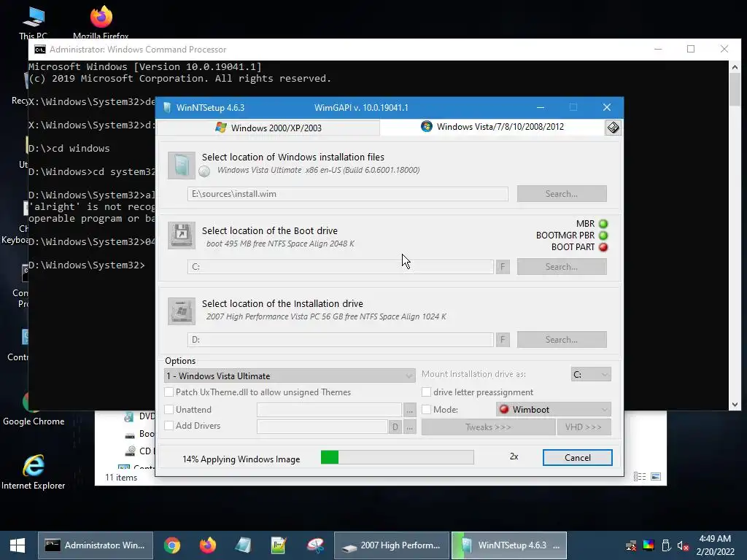
Task: Click the MBR green status indicator
Action: [x=603, y=224]
